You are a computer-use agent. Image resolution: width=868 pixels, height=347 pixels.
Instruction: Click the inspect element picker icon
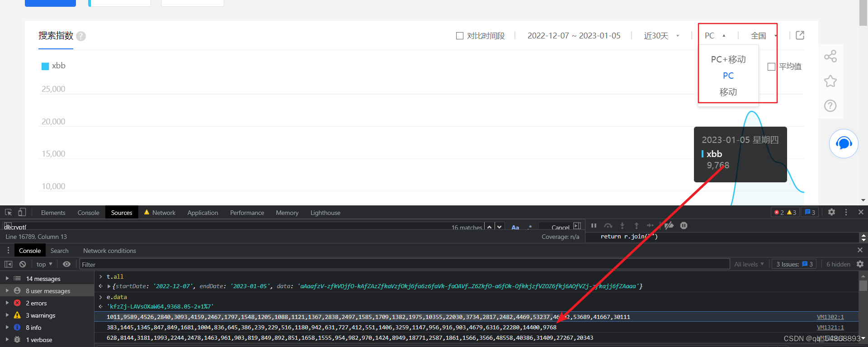tap(8, 212)
